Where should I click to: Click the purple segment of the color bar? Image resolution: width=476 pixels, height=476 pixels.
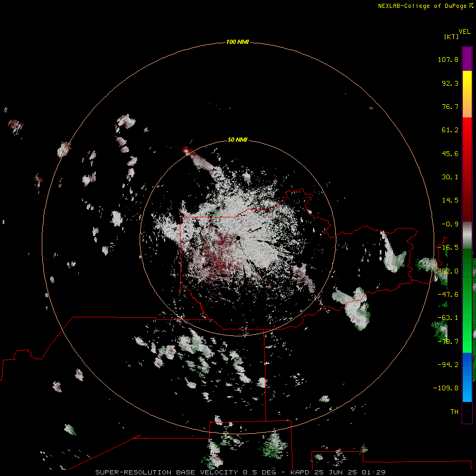(467, 59)
